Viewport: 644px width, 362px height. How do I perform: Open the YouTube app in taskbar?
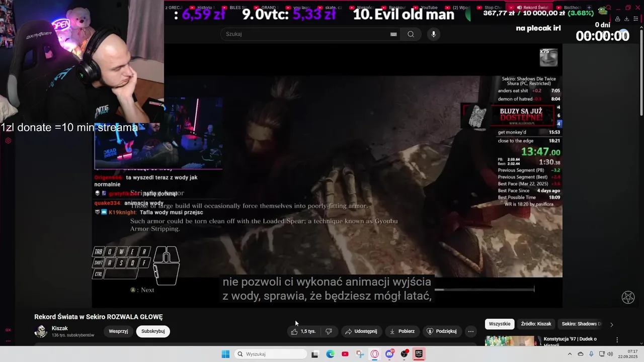[x=345, y=354]
